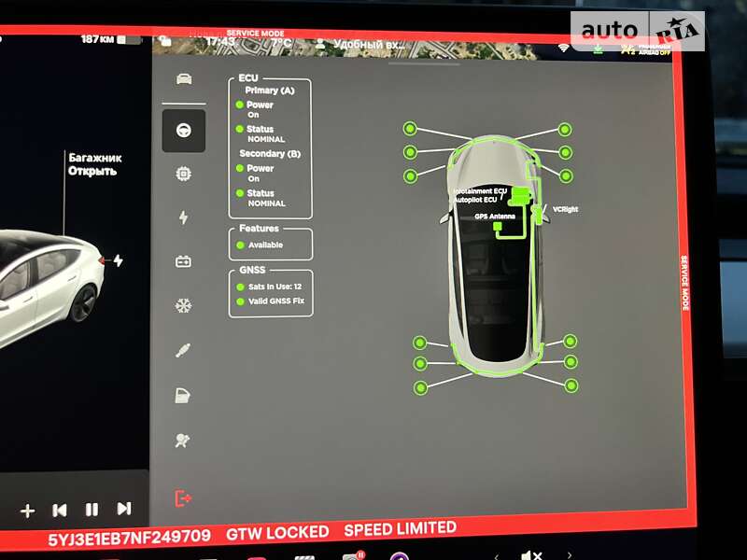
Task: Click the Sats In Use: 12 entry
Action: click(x=269, y=287)
